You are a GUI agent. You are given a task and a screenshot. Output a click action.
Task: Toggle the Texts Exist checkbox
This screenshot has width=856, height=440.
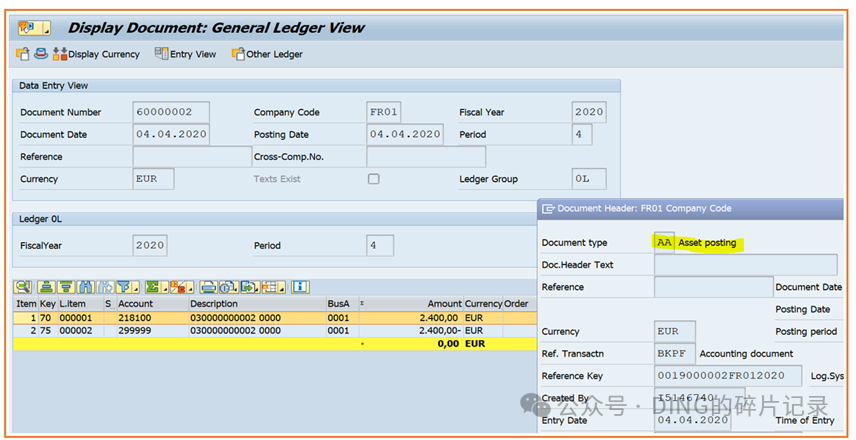[373, 179]
